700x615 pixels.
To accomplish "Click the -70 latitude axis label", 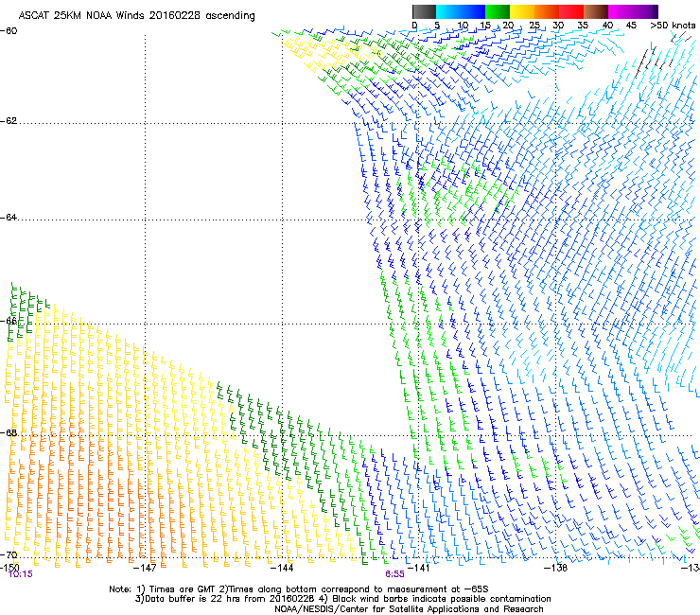I will tap(9, 554).
